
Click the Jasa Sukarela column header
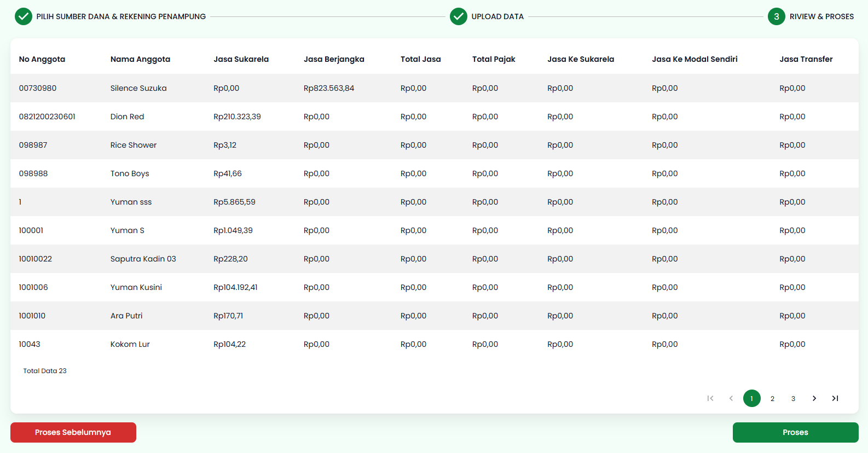point(241,59)
